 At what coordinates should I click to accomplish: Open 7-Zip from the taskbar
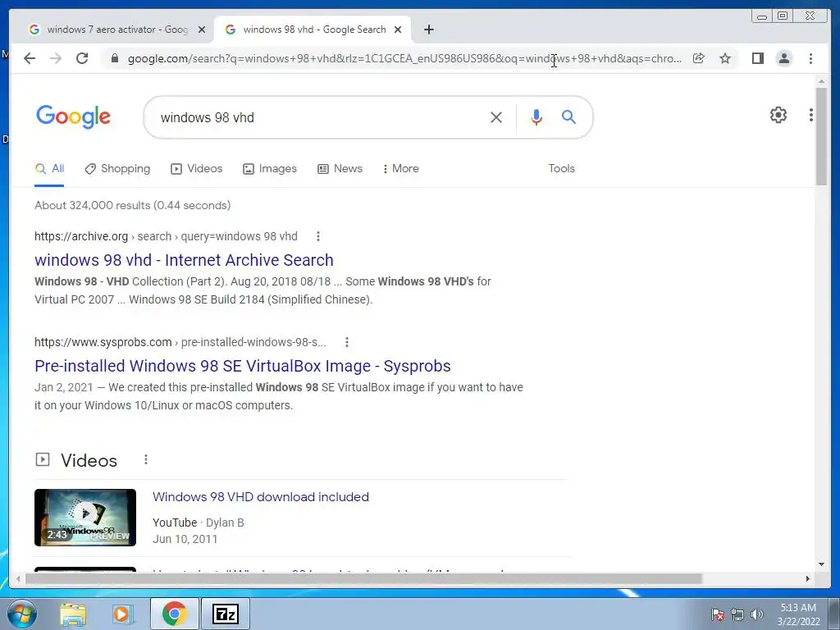tap(225, 614)
